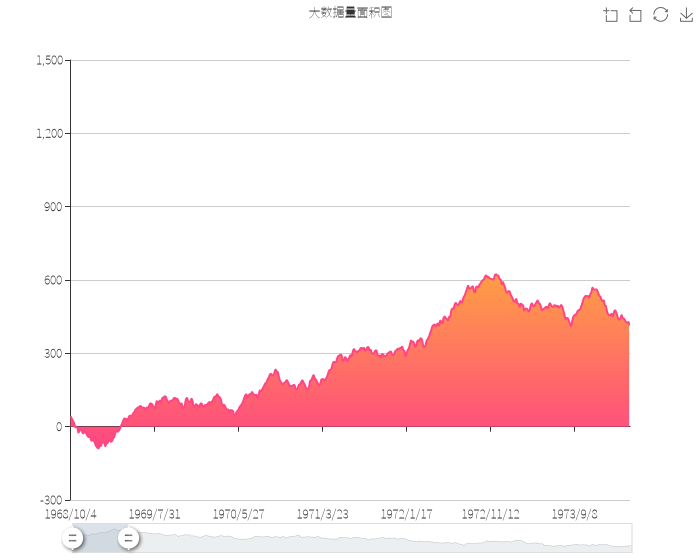Click the 1971/3/23 x-axis date label
700x560 pixels.
click(x=322, y=514)
